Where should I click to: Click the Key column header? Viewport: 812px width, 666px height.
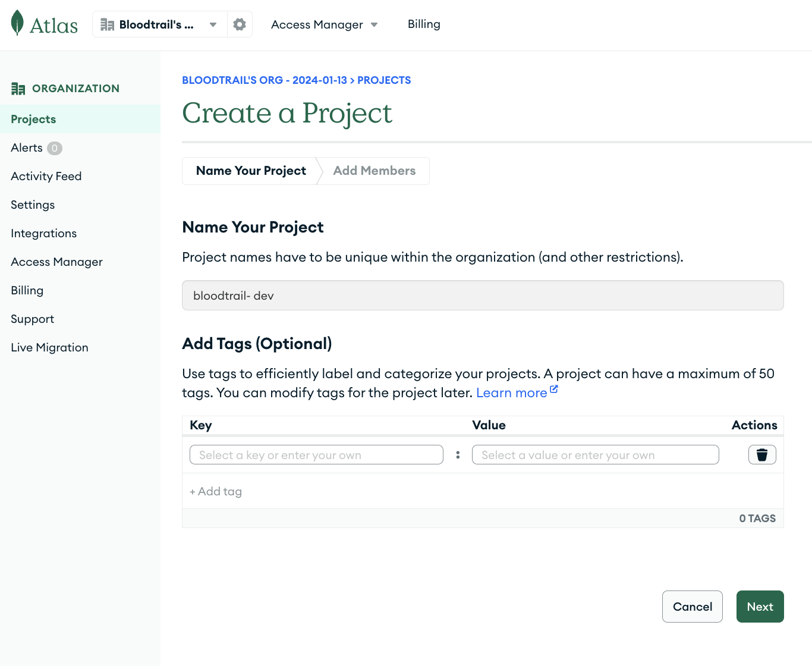(201, 425)
